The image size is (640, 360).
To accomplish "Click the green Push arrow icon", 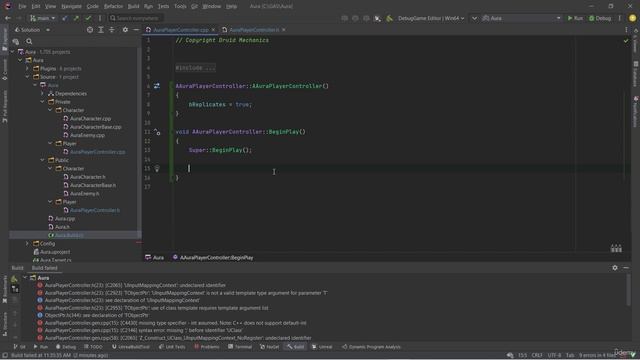I will tap(76, 18).
